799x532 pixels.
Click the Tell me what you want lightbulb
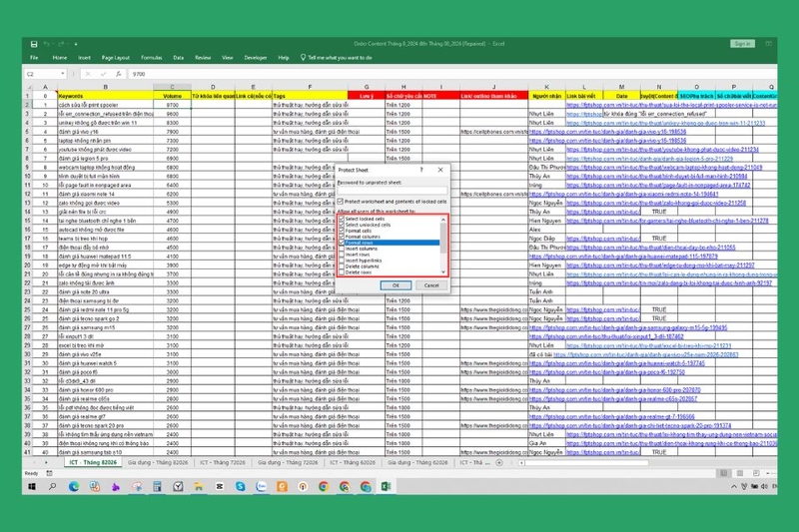click(x=303, y=58)
